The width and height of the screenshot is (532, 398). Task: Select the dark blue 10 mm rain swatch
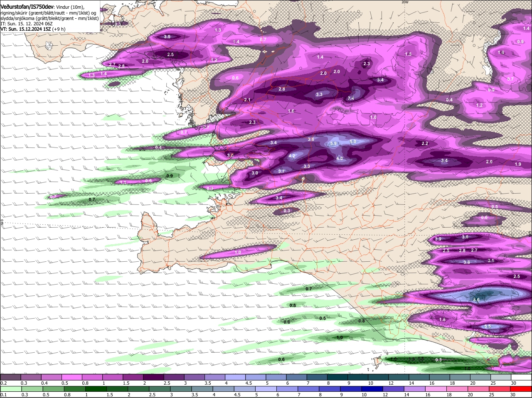point(373,389)
